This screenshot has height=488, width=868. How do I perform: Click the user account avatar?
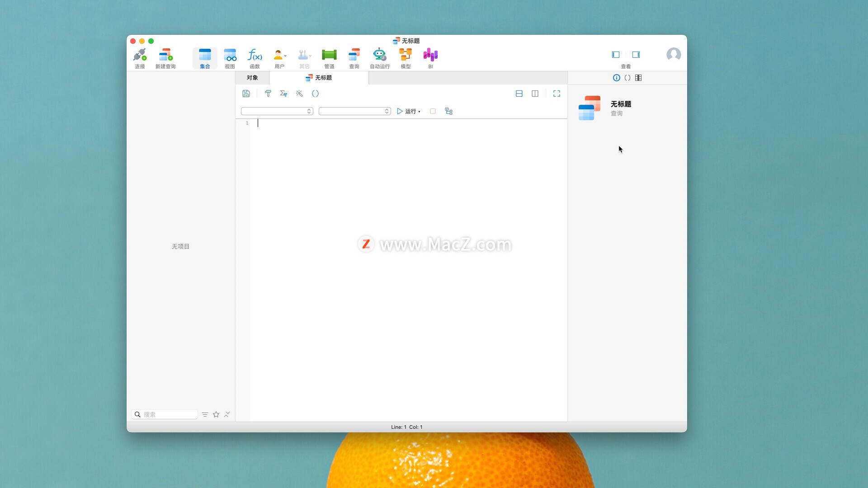point(674,55)
